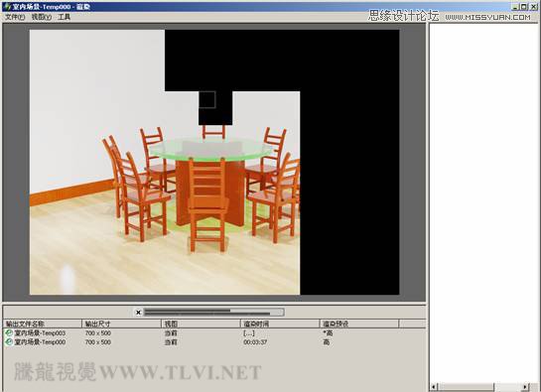The image size is (541, 392).
Task: Sort by the 视图 column header
Action: coord(201,324)
